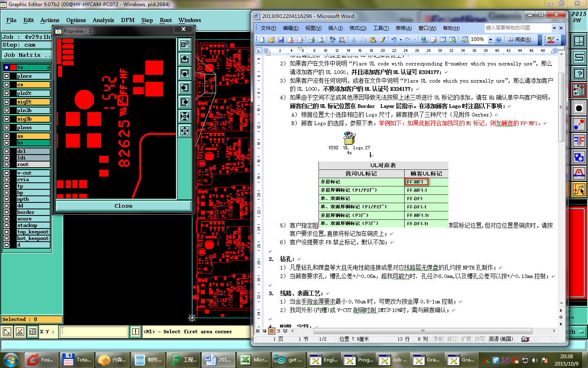The height and width of the screenshot is (368, 588).
Task: Click the Insert Excel spreadsheet icon
Action: (x=452, y=40)
